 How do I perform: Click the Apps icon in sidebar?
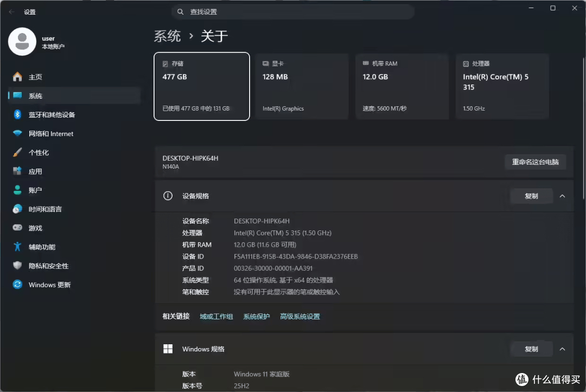click(17, 171)
